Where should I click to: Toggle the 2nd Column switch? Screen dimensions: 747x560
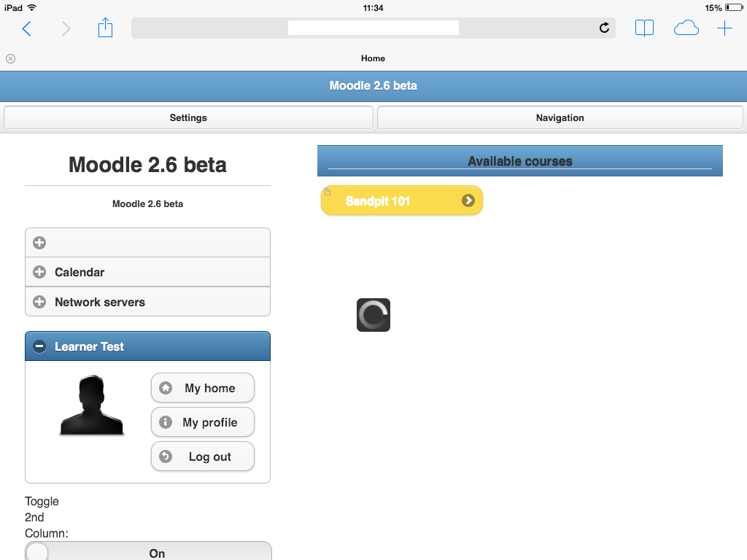[x=148, y=551]
